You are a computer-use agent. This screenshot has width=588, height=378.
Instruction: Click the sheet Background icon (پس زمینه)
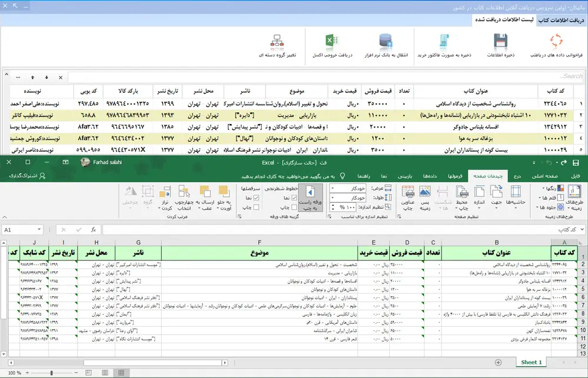tap(425, 198)
